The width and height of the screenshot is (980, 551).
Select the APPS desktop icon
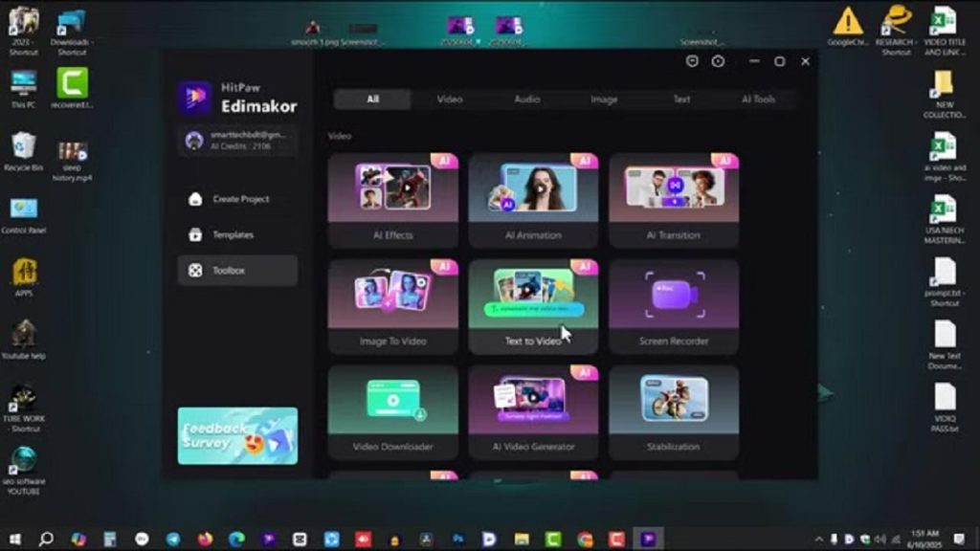tap(24, 277)
